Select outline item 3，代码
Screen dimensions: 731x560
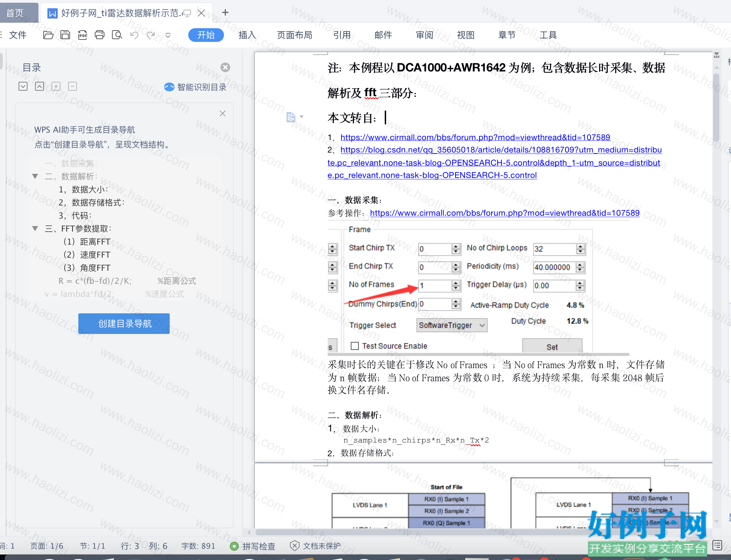tap(75, 215)
